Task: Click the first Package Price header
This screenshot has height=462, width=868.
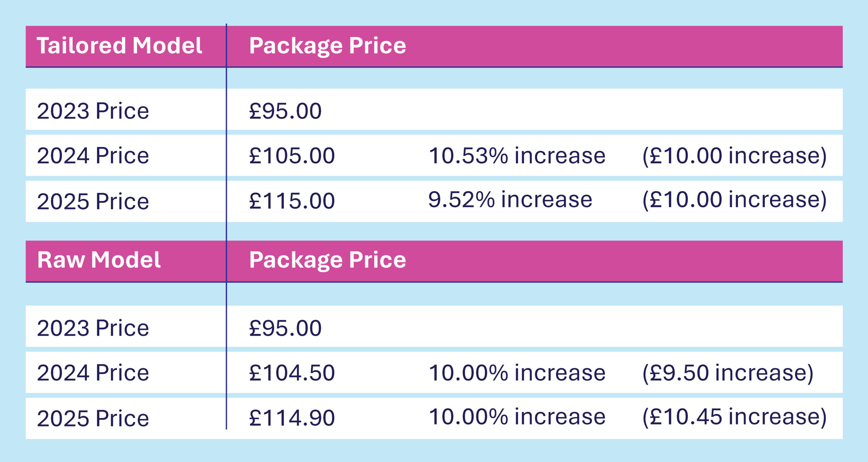Action: pyautogui.click(x=328, y=46)
